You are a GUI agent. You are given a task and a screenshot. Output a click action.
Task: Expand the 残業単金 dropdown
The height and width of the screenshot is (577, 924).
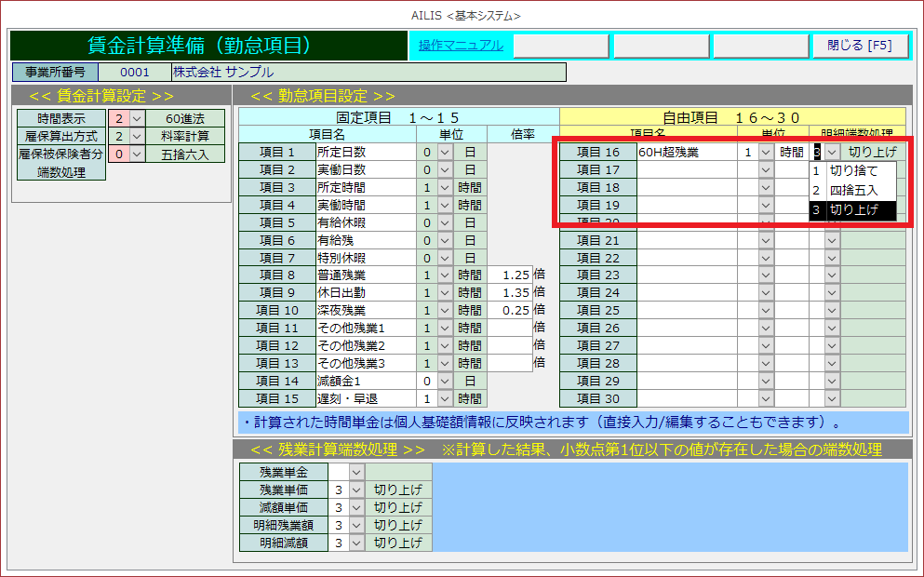click(356, 473)
